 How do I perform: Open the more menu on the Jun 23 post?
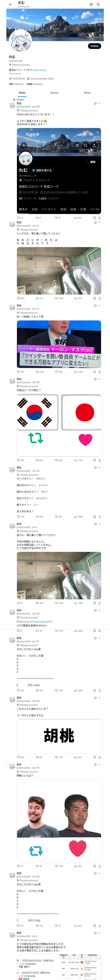[100, 468]
